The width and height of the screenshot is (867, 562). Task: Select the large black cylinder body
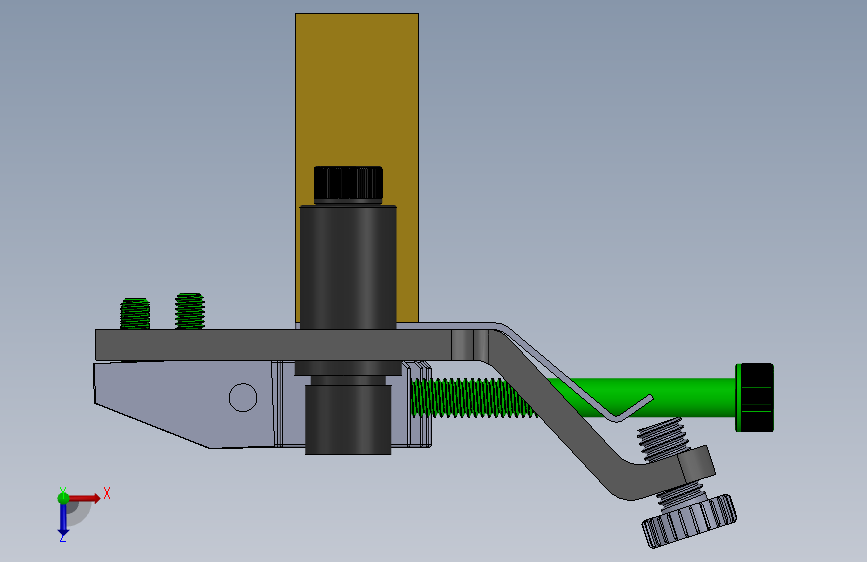348,268
